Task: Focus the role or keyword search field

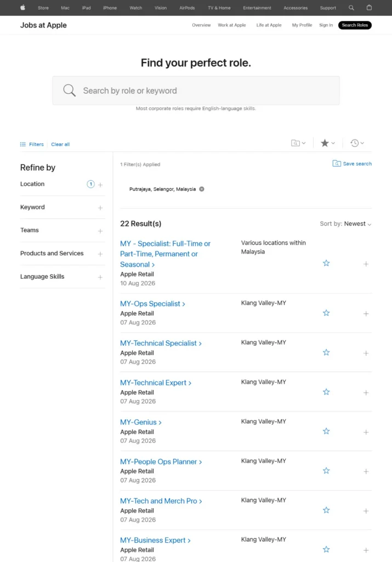Action: click(196, 91)
